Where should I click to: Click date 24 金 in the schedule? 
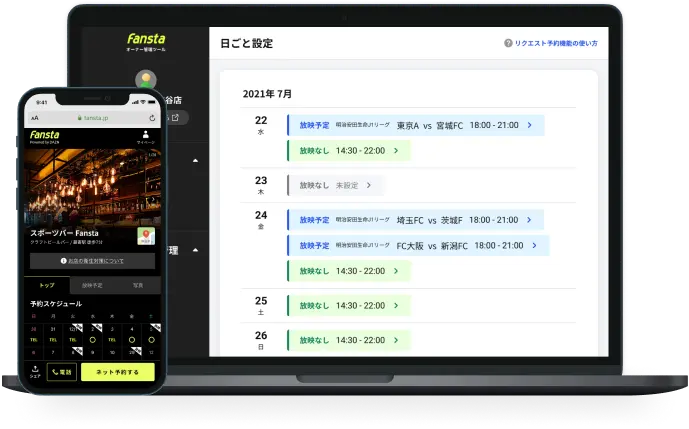tap(261, 219)
